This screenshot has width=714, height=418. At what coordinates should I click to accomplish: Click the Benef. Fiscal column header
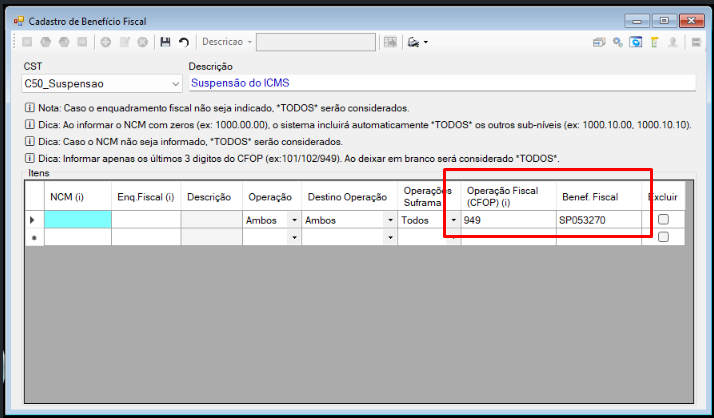(x=599, y=197)
